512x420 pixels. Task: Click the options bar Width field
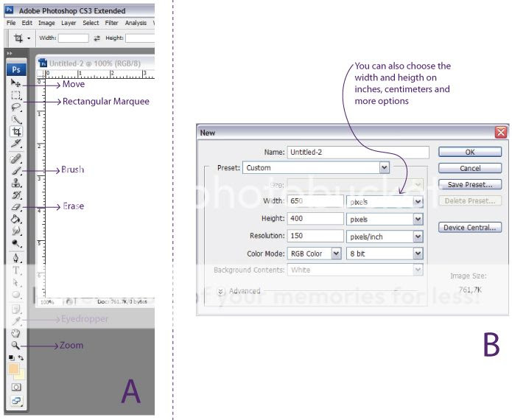[74, 38]
